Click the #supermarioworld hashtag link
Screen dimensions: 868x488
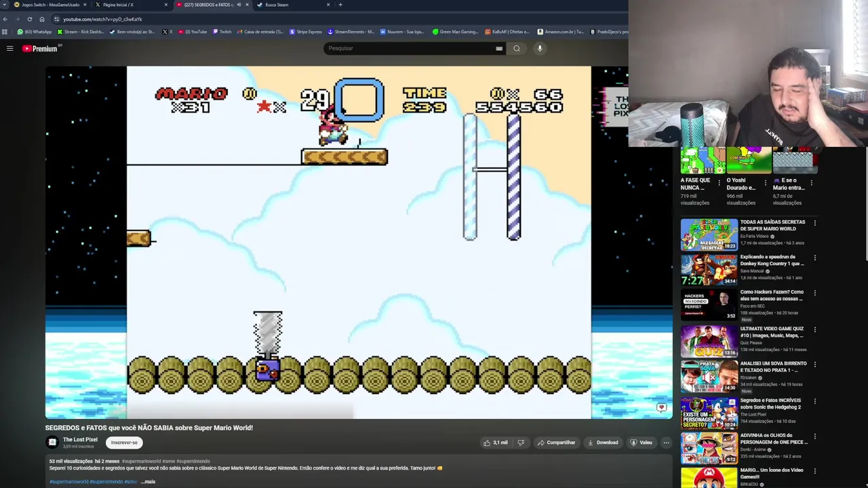68,482
